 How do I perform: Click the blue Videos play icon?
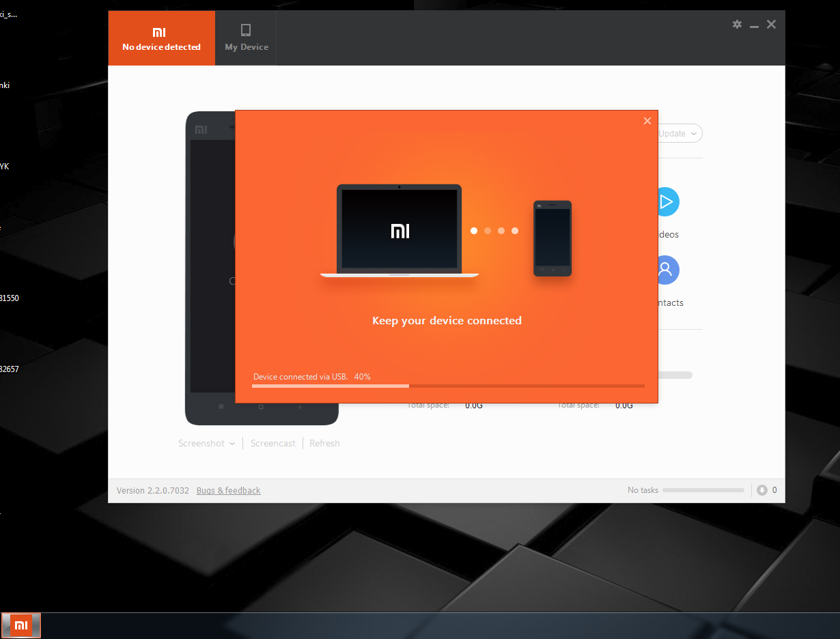coord(666,201)
